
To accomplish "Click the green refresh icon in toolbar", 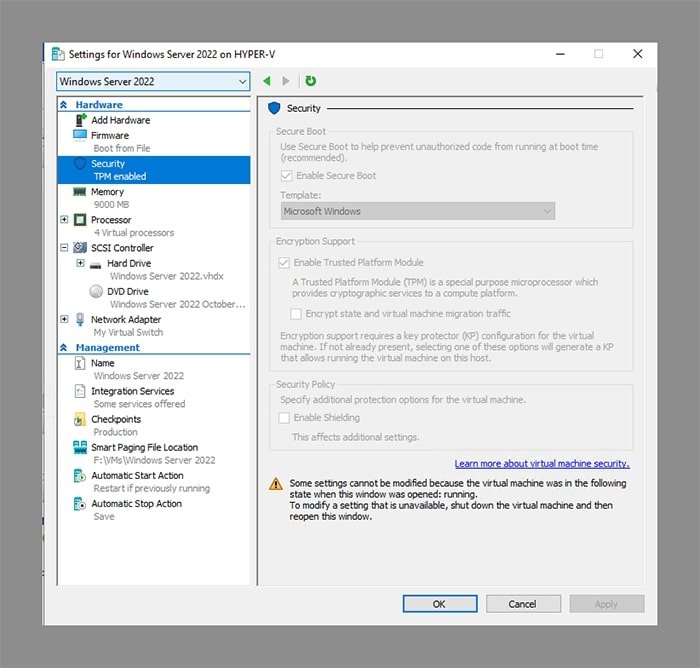I will coord(311,81).
